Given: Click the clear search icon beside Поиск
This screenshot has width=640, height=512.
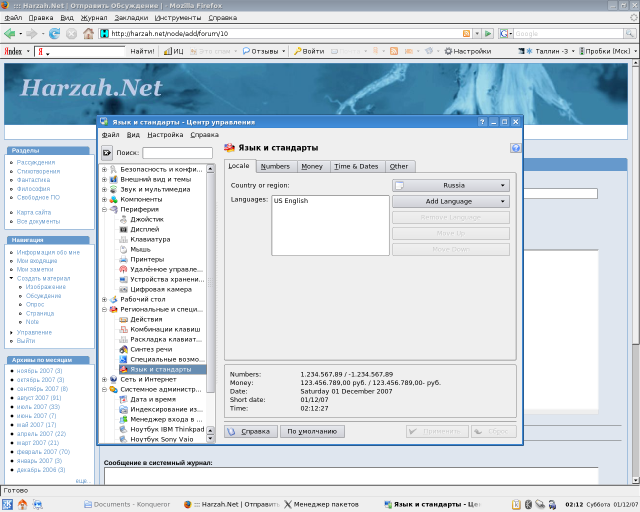Looking at the screenshot, I should pyautogui.click(x=107, y=153).
